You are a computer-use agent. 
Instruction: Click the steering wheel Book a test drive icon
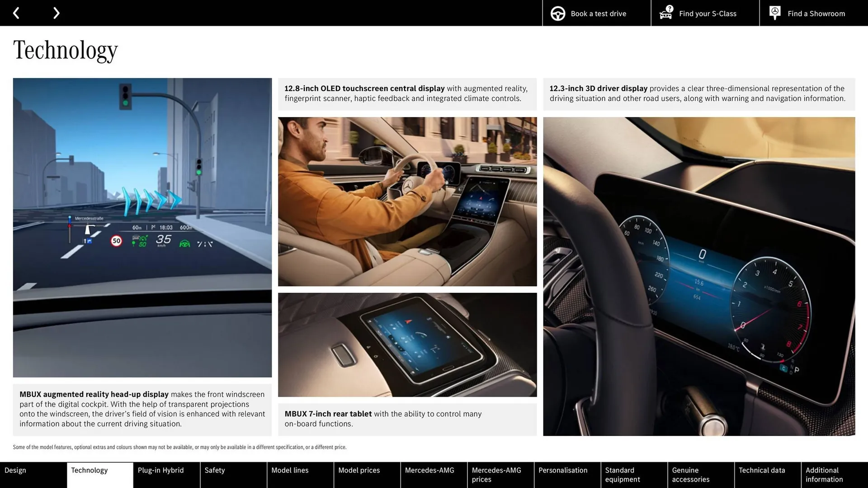coord(557,13)
